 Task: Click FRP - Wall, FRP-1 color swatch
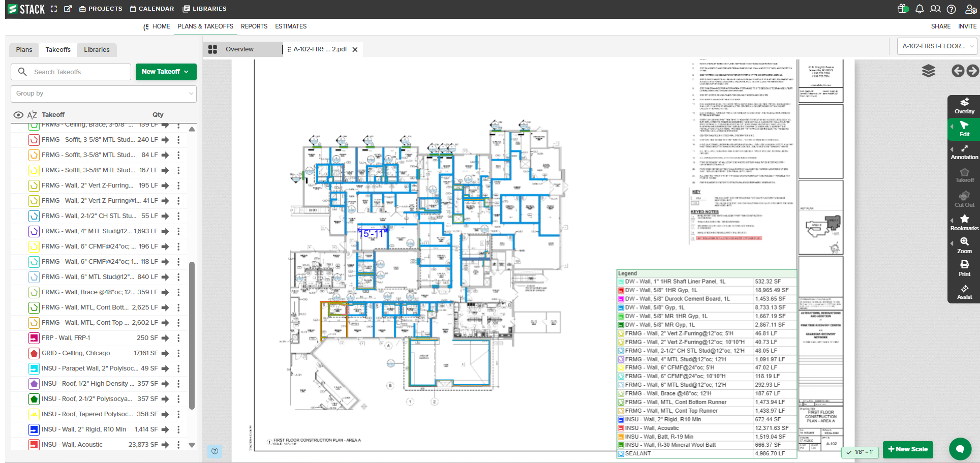(34, 338)
